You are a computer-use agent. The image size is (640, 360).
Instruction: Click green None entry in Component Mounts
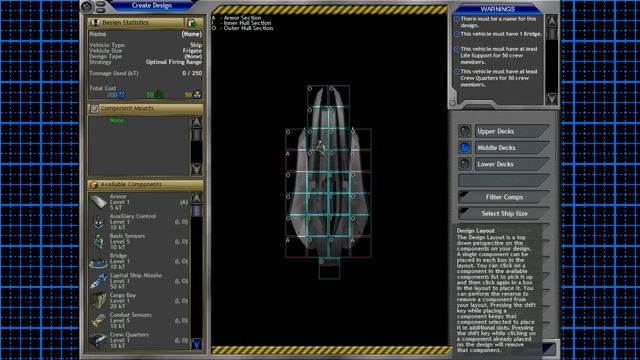point(116,120)
